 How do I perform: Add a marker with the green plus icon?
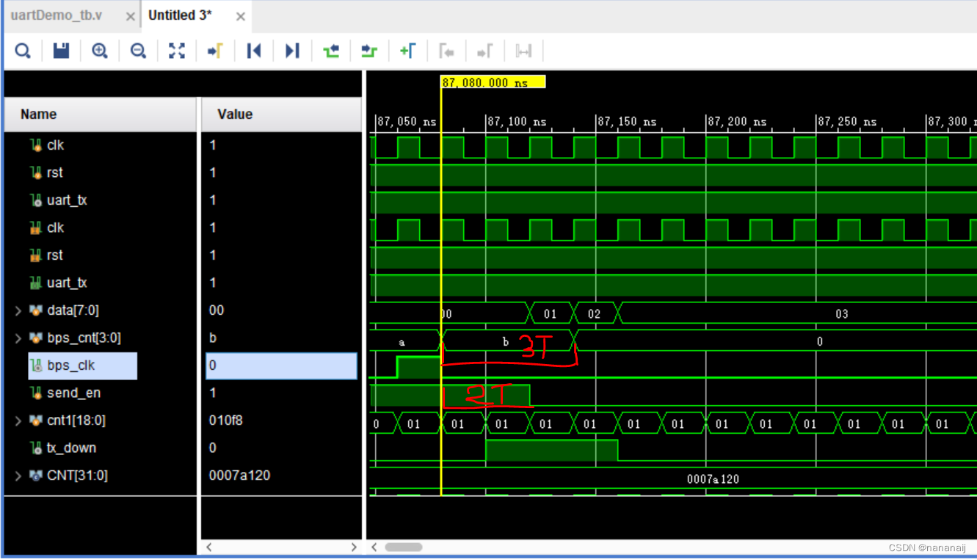(408, 51)
